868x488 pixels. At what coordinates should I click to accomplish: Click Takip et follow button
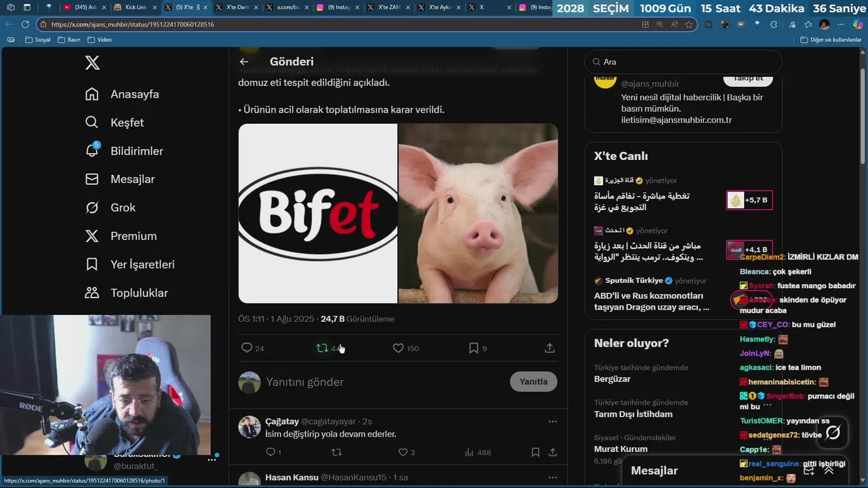[x=748, y=78]
